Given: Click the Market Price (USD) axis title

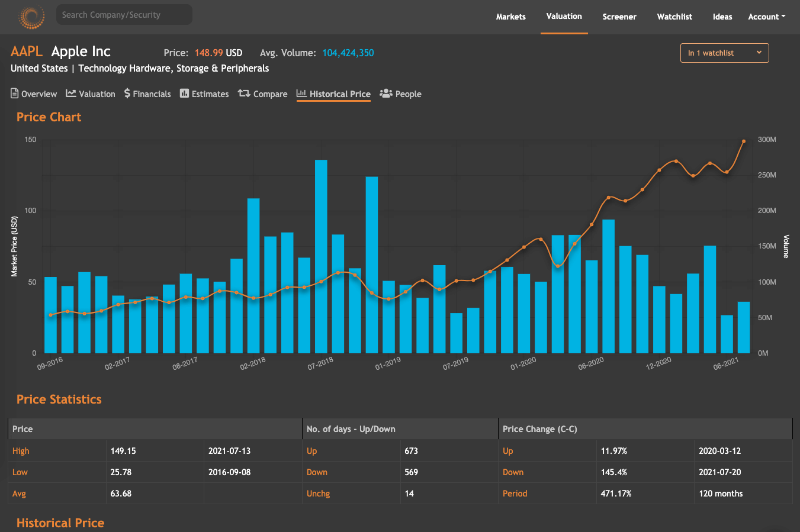Looking at the screenshot, I should pyautogui.click(x=14, y=246).
